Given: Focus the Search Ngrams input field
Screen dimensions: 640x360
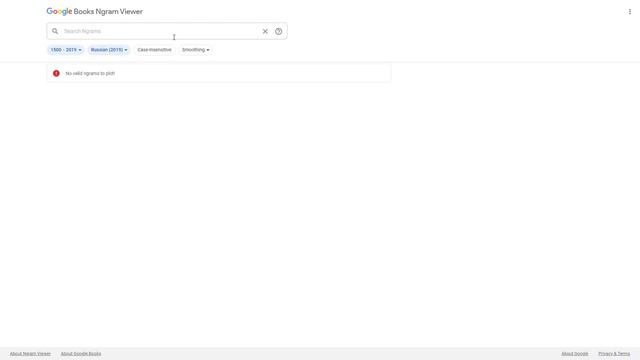Looking at the screenshot, I should click(x=160, y=31).
